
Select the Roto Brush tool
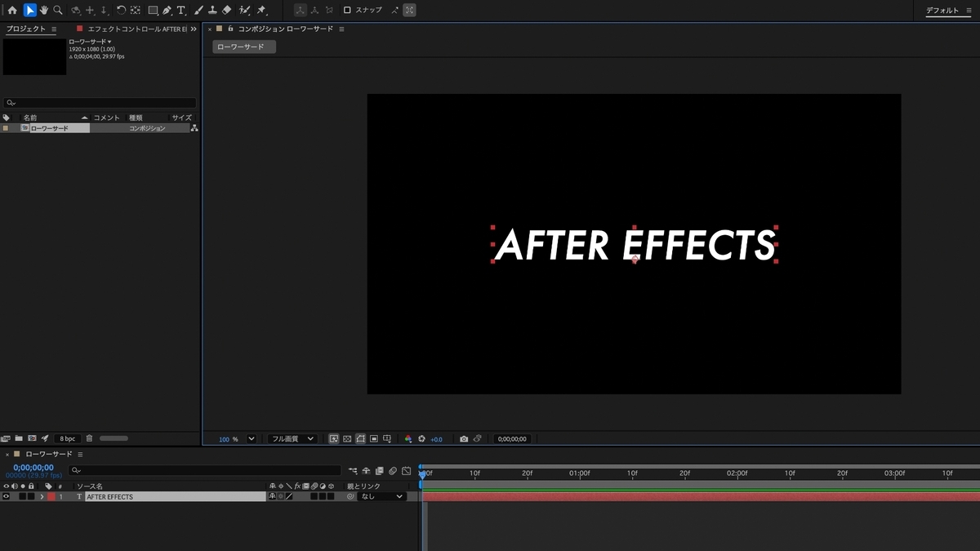click(244, 10)
